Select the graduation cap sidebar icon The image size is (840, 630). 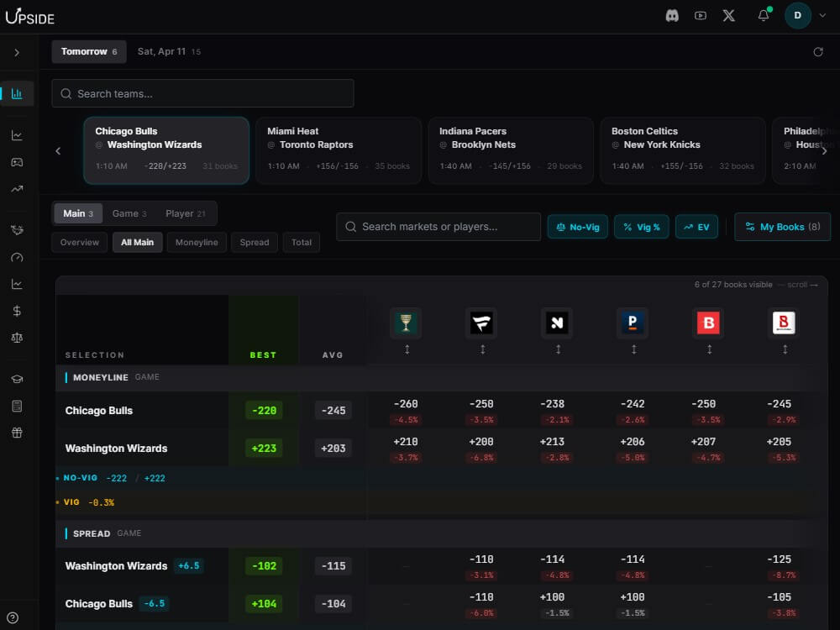click(x=17, y=379)
